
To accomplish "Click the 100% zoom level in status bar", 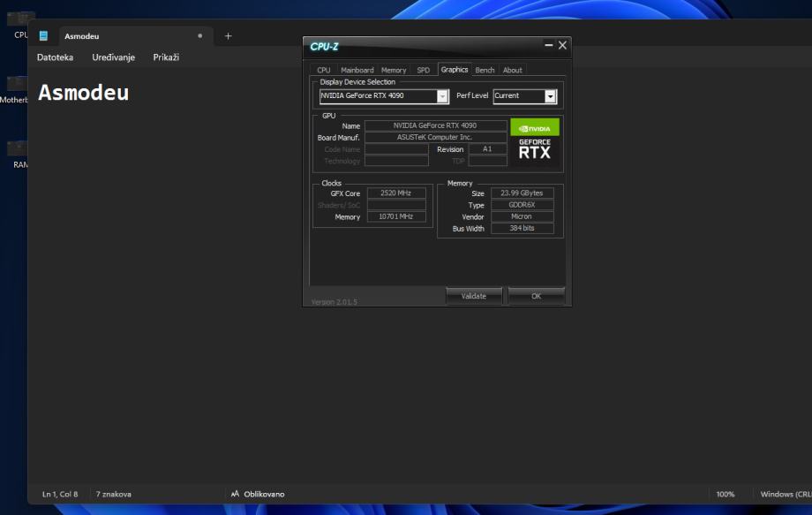I will coord(726,494).
